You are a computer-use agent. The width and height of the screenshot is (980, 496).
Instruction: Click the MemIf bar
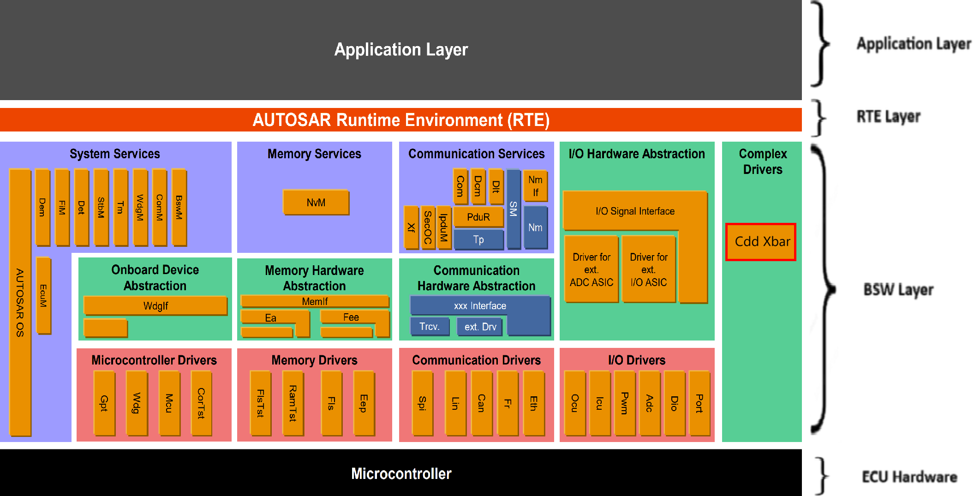[315, 301]
